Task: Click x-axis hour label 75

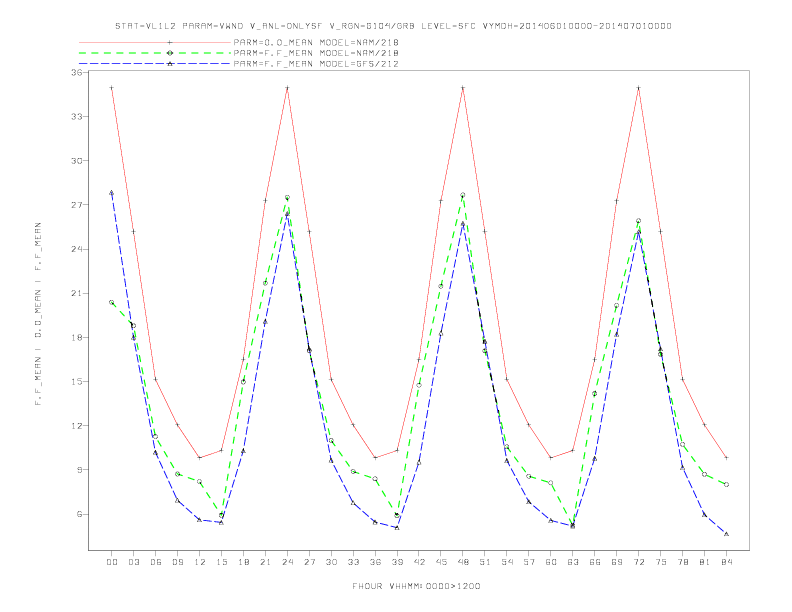Action: point(661,562)
